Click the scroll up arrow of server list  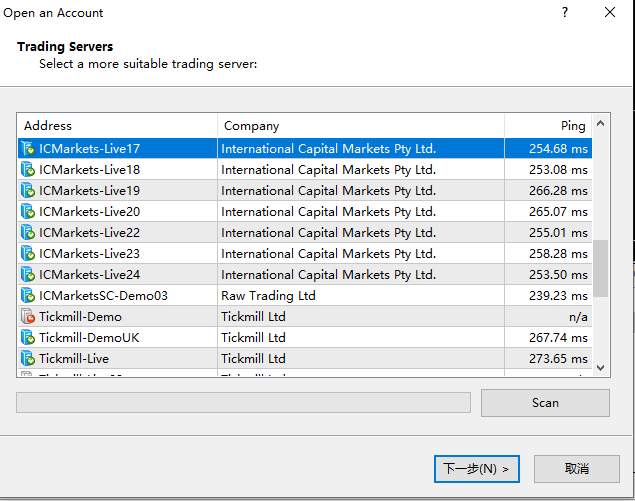tap(601, 124)
